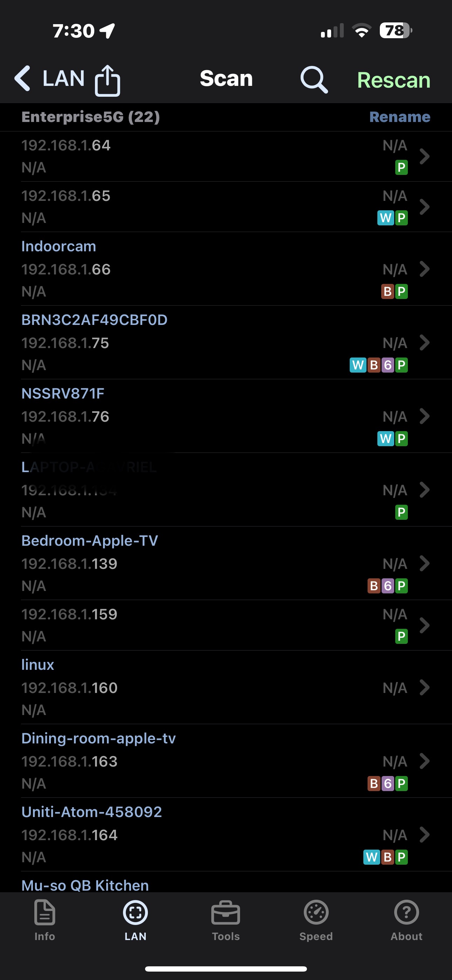Go back using the LAN chevron
The height and width of the screenshot is (980, 452).
tap(23, 79)
